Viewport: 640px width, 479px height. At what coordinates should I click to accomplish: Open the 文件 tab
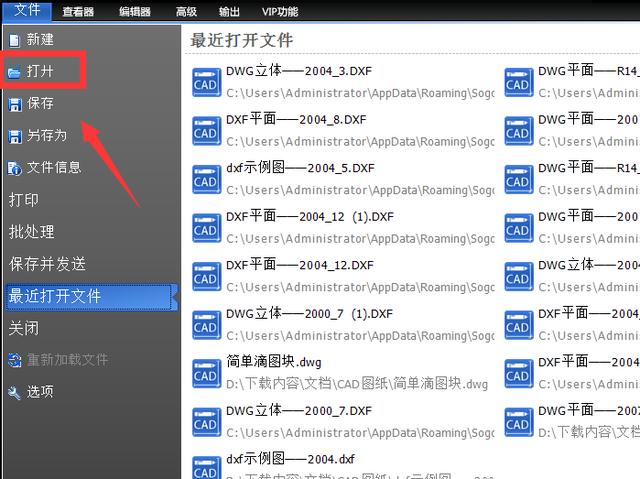[x=27, y=10]
